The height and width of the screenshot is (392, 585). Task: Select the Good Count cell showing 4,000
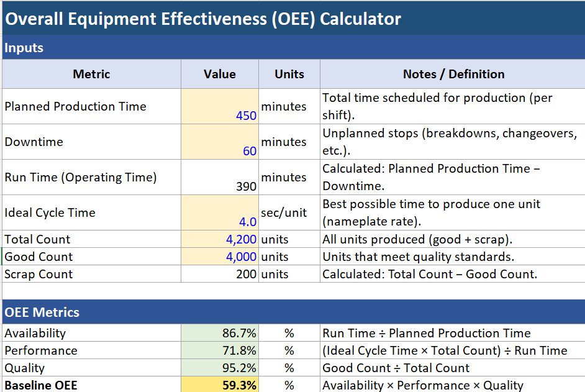(219, 257)
